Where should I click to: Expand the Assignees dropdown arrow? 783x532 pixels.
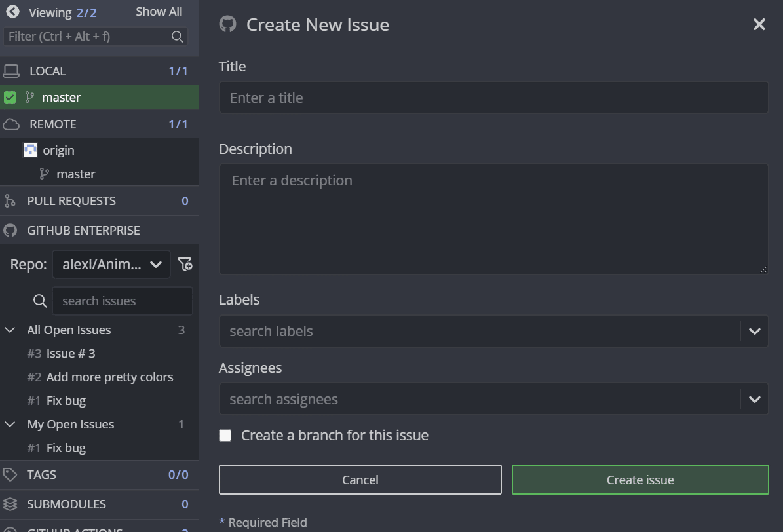pyautogui.click(x=754, y=400)
